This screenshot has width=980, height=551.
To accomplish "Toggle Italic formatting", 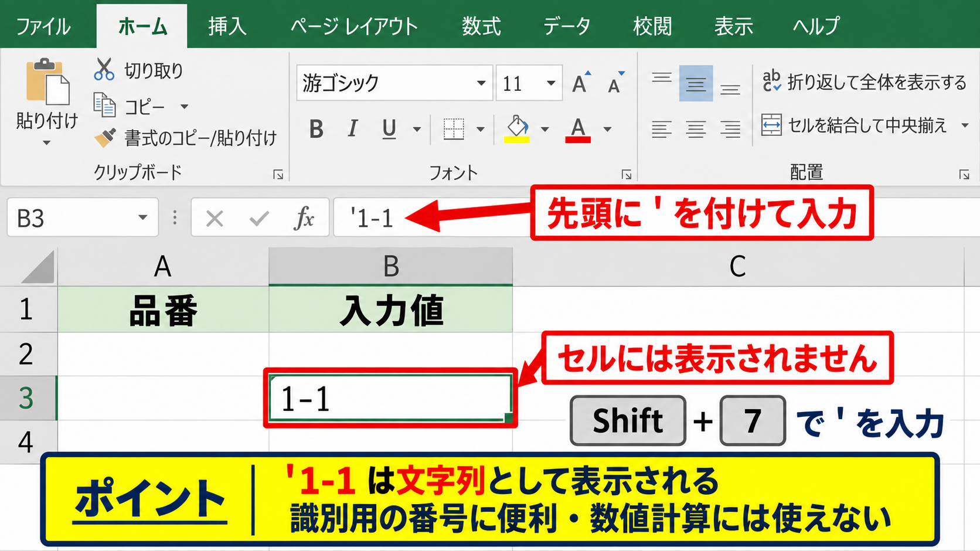I will (x=352, y=128).
